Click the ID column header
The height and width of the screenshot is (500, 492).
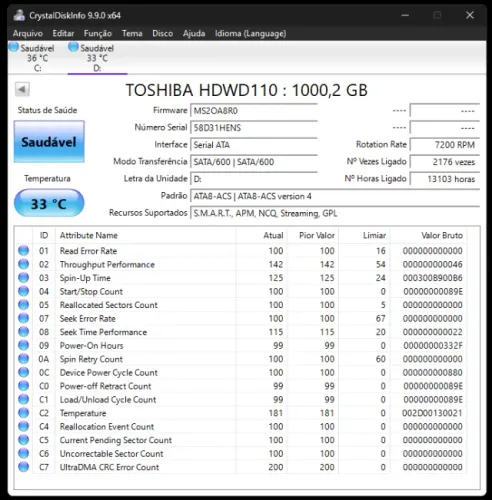tap(44, 235)
